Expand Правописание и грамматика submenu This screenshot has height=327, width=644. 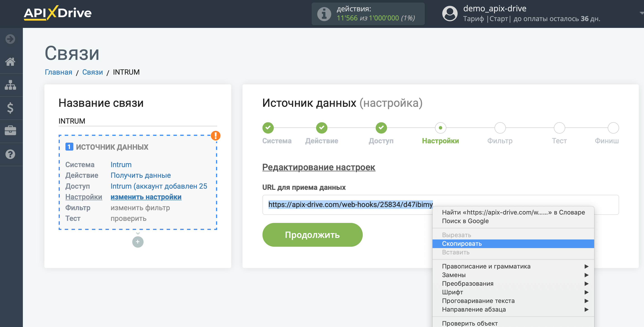513,266
